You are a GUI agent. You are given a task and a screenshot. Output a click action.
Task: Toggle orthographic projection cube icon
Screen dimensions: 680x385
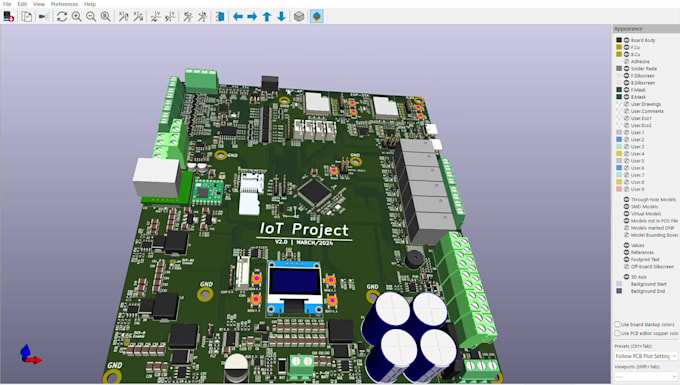point(299,16)
